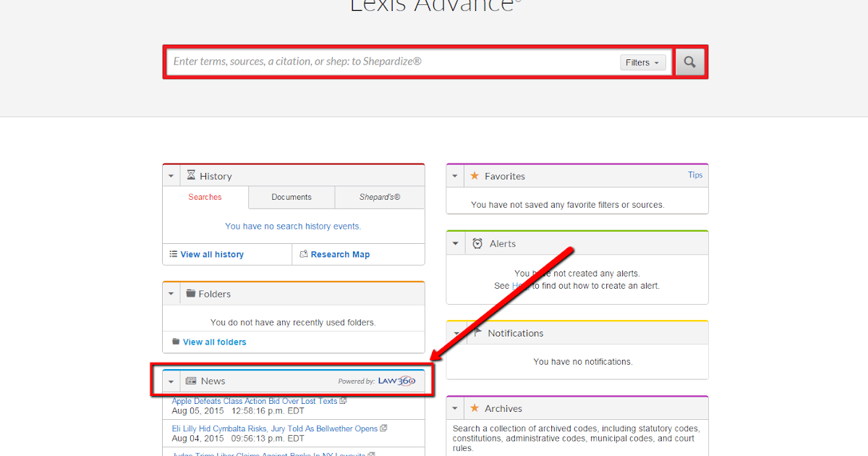Collapse the Archives panel arrow
The width and height of the screenshot is (868, 456).
point(455,408)
